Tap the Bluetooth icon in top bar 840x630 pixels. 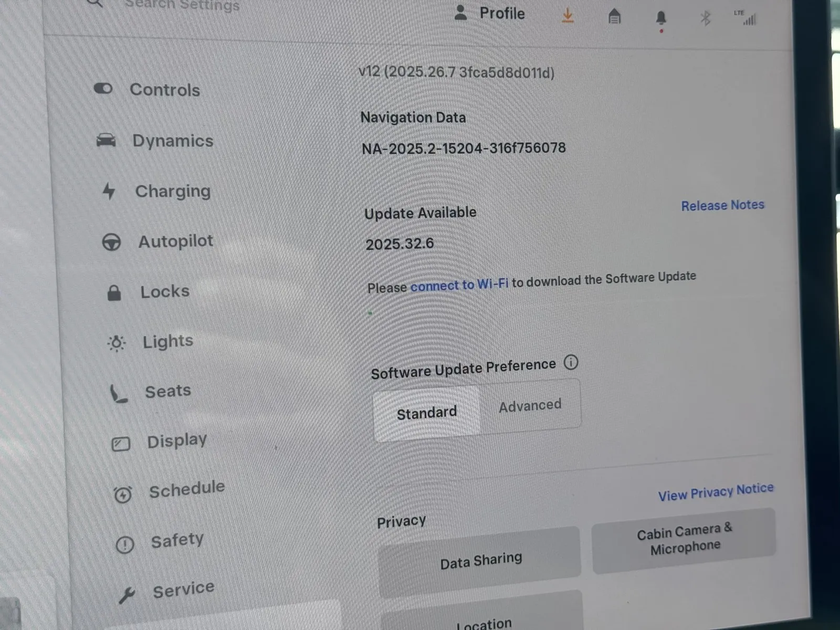(705, 19)
